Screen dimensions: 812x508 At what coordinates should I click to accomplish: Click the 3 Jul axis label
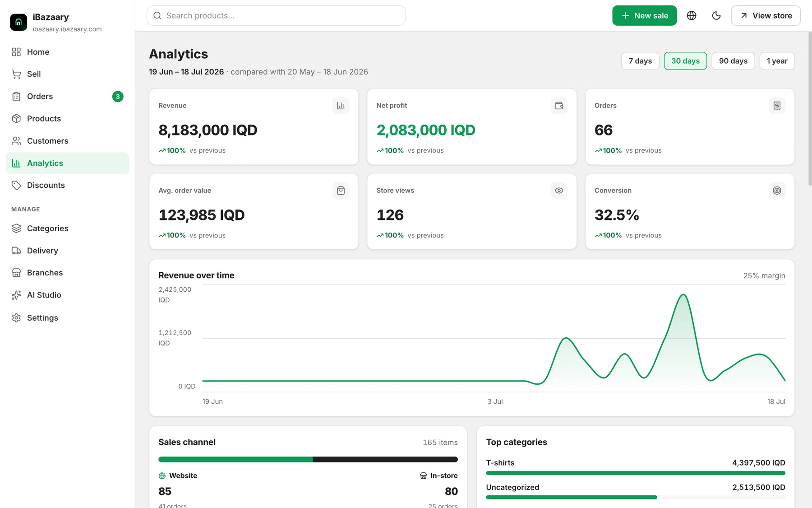(495, 401)
